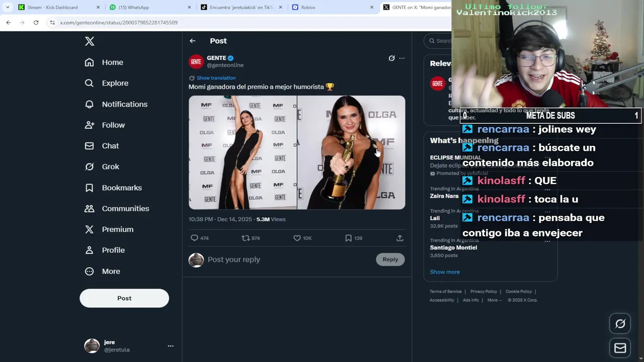
Task: Open the tab search dropdown arrow
Action: (8, 8)
